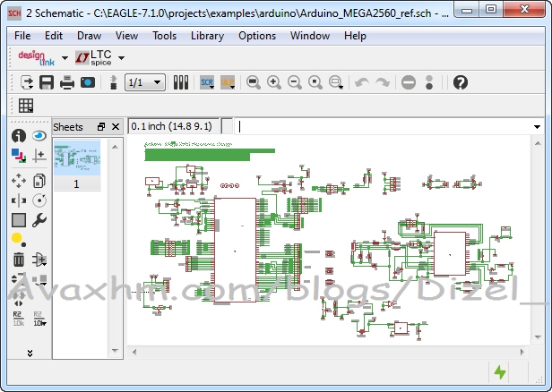The image size is (552, 392).
Task: Select the Copy tool
Action: [39, 181]
